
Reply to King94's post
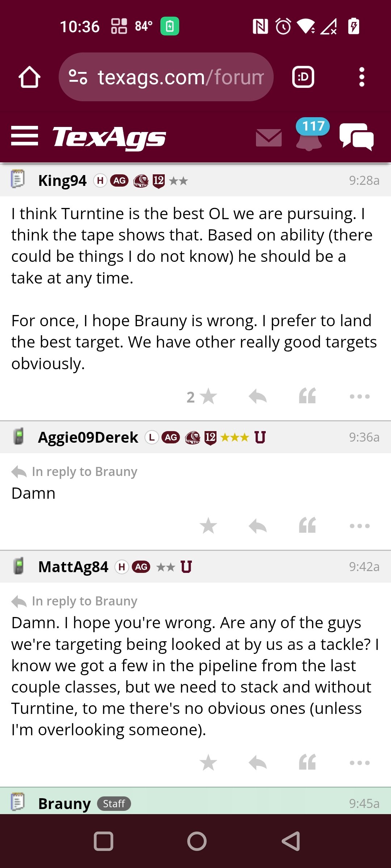coord(258,396)
